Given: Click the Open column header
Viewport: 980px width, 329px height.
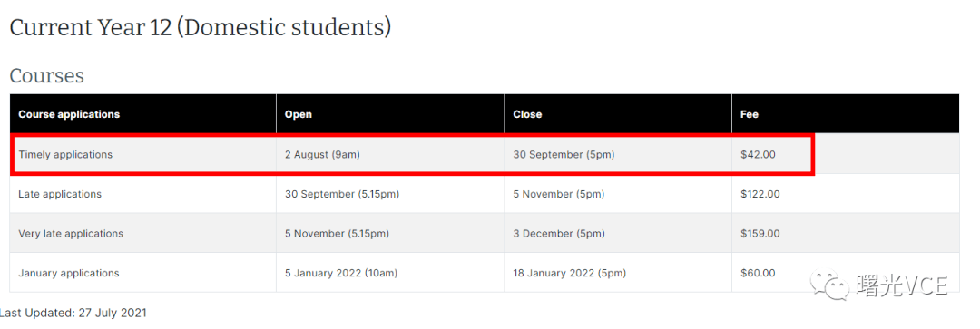Looking at the screenshot, I should tap(299, 114).
